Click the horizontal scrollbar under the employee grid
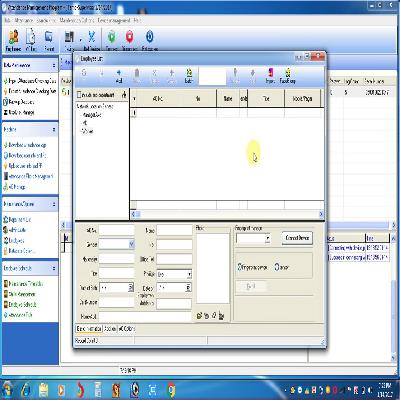This screenshot has width=400, height=400. (227, 214)
